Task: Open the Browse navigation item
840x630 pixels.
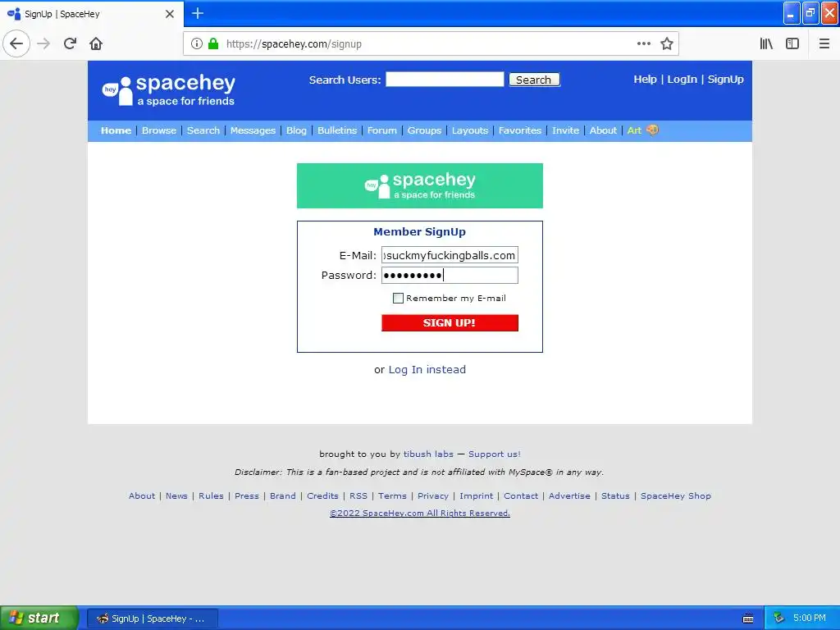Action: (x=159, y=130)
